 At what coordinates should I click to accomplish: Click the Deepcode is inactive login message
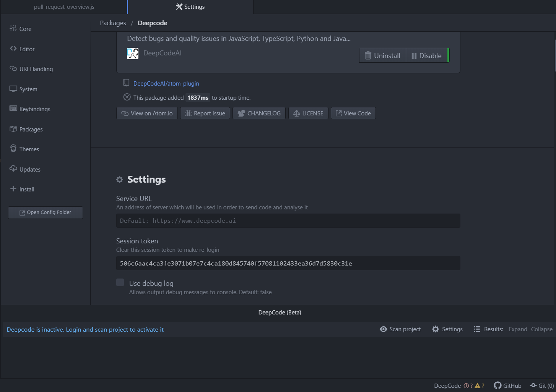point(85,329)
